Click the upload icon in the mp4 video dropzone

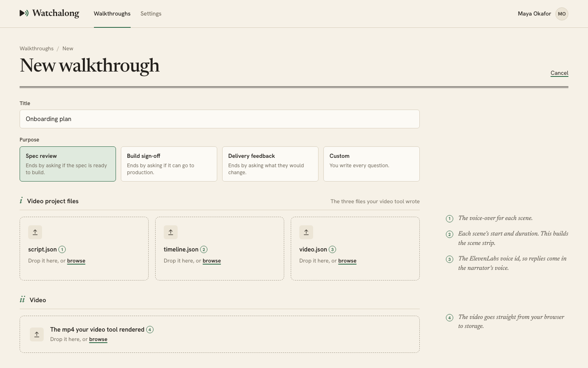tap(37, 334)
